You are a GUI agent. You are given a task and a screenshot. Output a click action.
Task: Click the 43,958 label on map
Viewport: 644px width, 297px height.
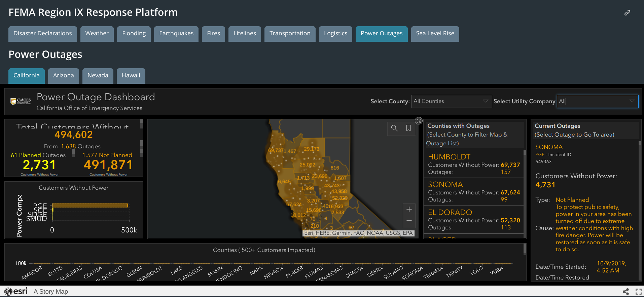339,191
